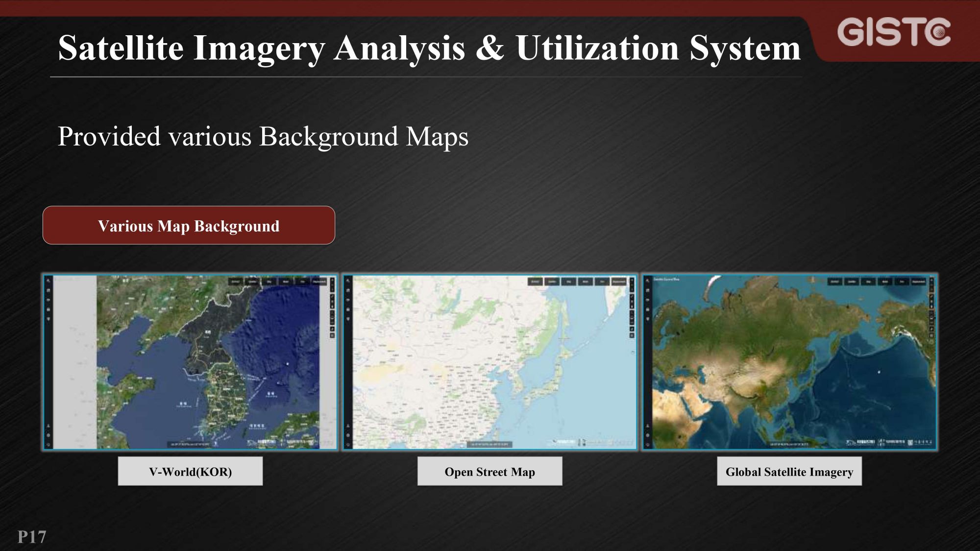Click second sidebar icon below search in V-World map
Screen dimensions: 980x551
[x=49, y=290]
